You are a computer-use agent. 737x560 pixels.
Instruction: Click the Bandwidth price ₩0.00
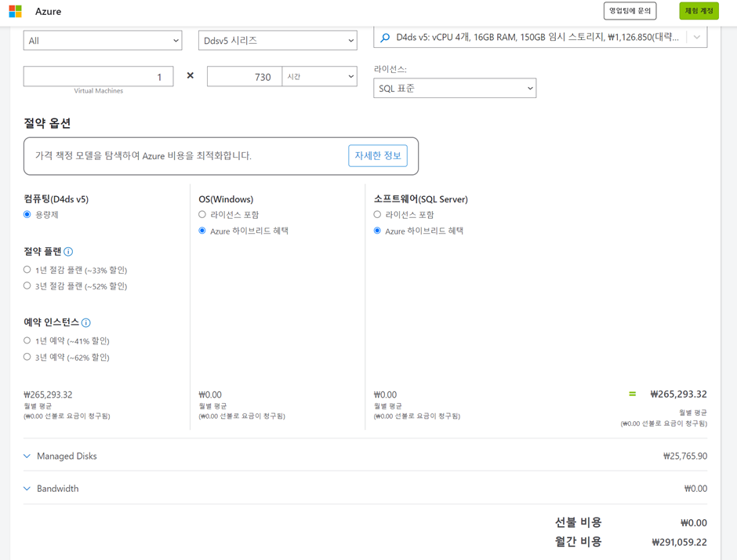(695, 489)
